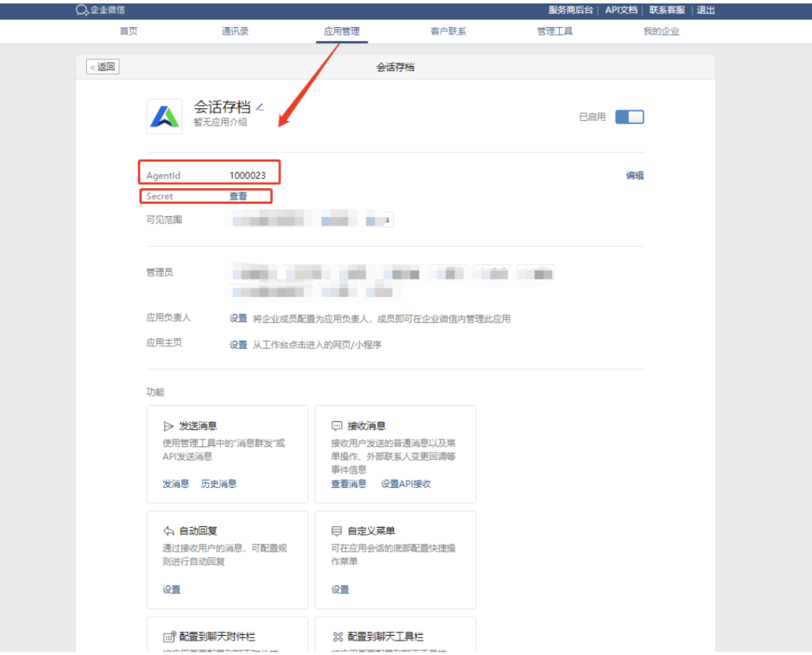812x655 pixels.
Task: Click the pencil edit icon beside 会话存档
Action: pyautogui.click(x=260, y=108)
